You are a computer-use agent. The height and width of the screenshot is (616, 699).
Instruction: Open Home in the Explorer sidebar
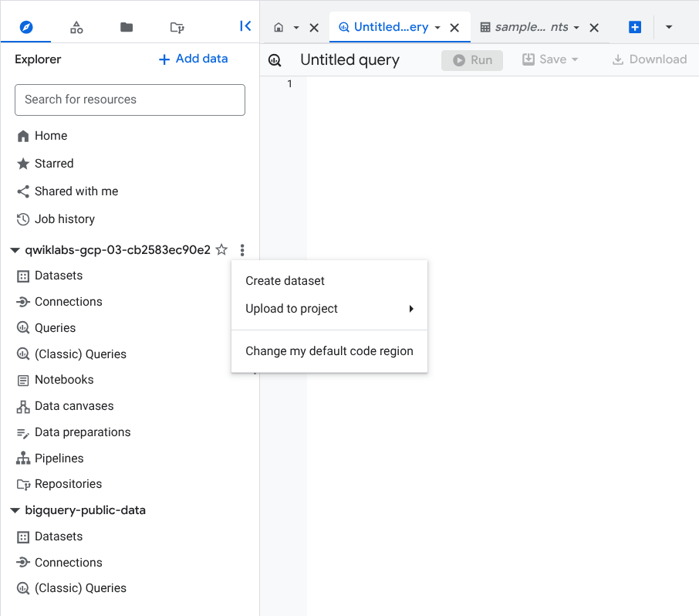pos(51,135)
